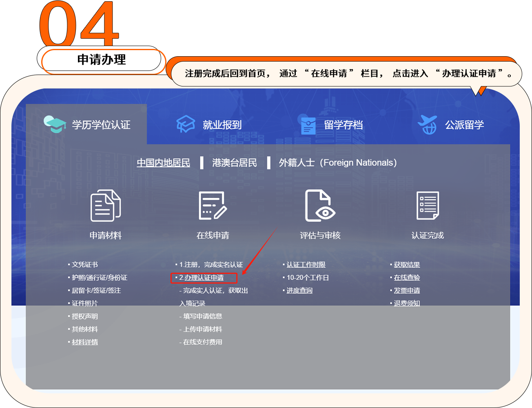Click the 就业报到 graduation hat icon
Viewport: 532px width, 408px height.
(x=186, y=124)
